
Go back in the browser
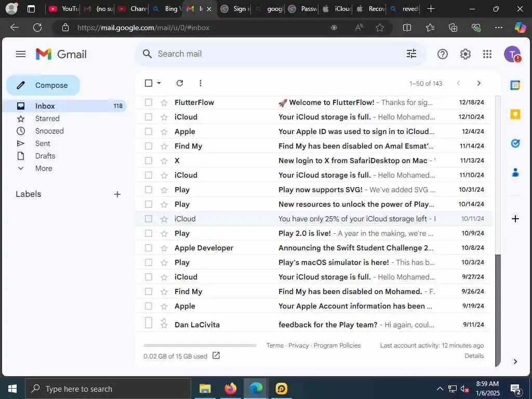click(14, 28)
